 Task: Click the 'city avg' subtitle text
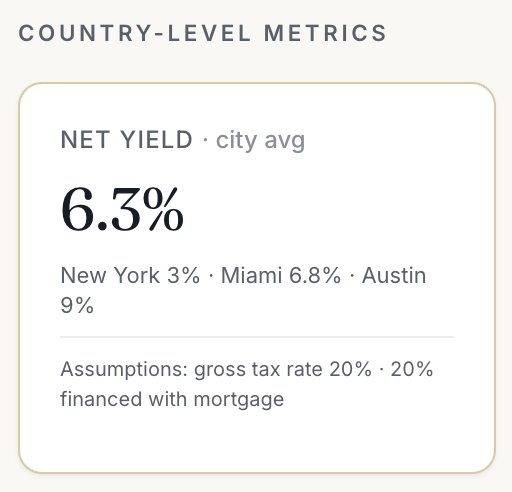pos(260,141)
